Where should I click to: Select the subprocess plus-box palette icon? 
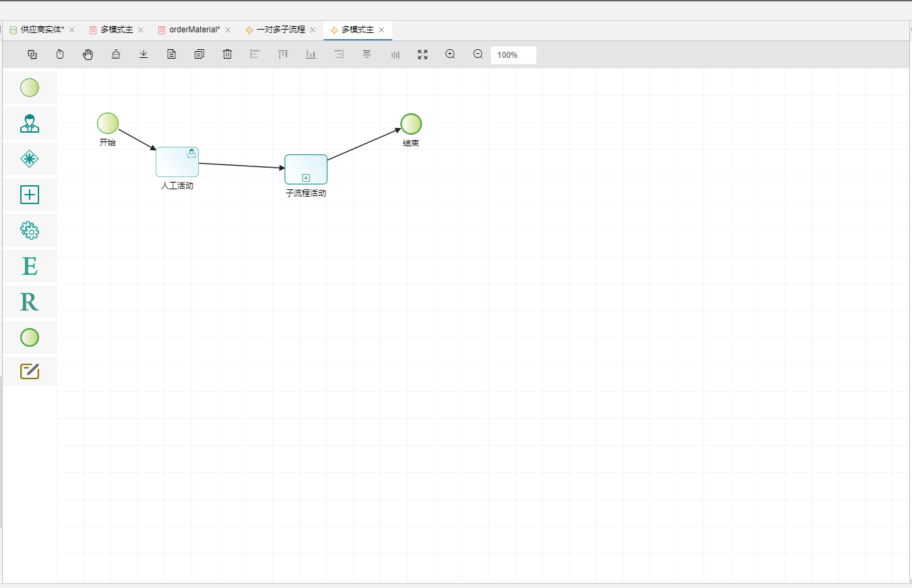click(x=30, y=195)
